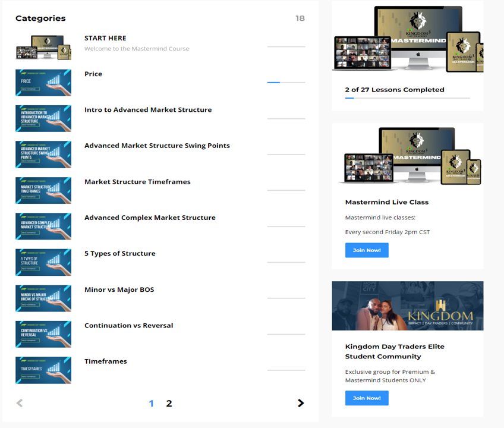Open Market Structure Timeframes category

click(137, 182)
